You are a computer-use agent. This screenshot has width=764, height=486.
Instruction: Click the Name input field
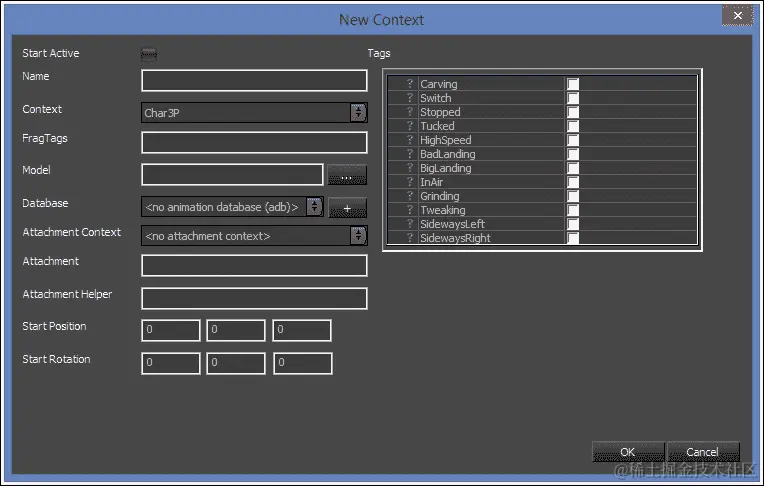click(254, 80)
